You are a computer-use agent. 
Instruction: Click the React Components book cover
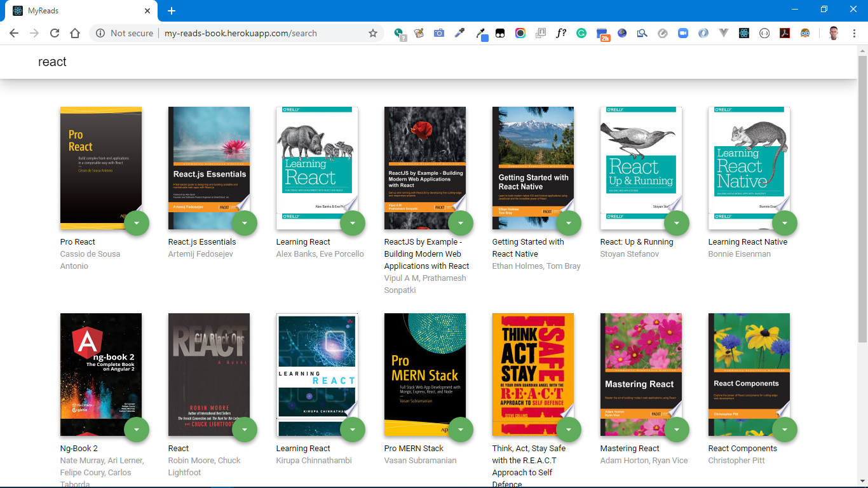coord(749,374)
